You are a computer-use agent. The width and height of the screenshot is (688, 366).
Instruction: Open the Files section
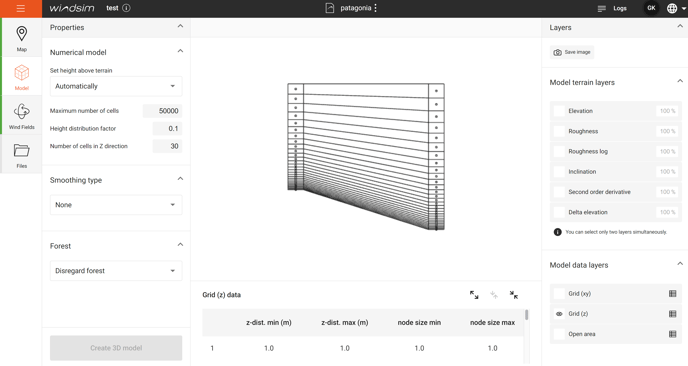22,154
